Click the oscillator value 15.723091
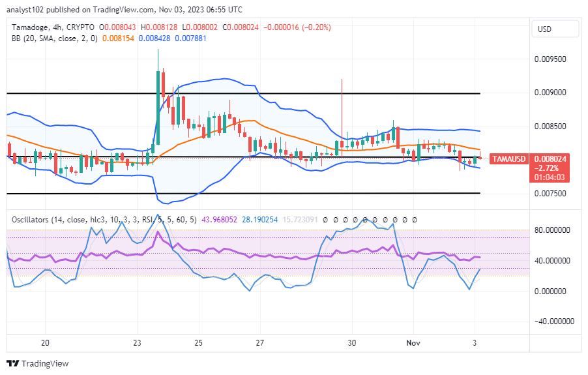 coord(300,220)
